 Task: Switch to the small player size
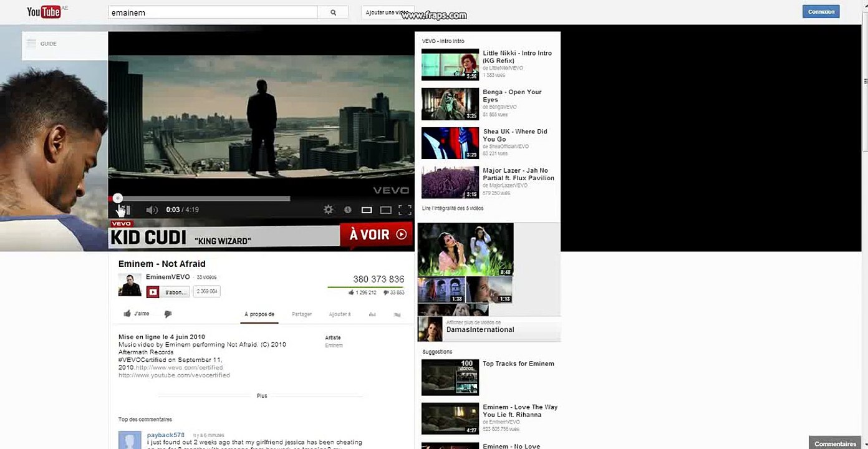click(x=367, y=210)
